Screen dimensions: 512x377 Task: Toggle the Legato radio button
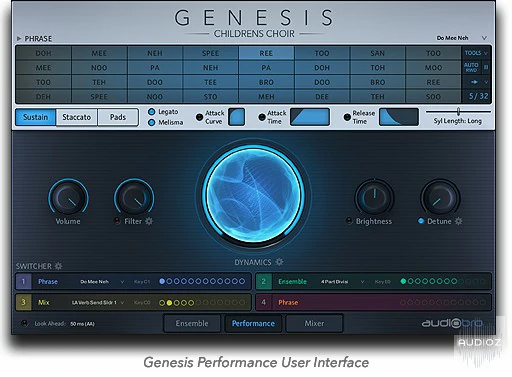152,112
